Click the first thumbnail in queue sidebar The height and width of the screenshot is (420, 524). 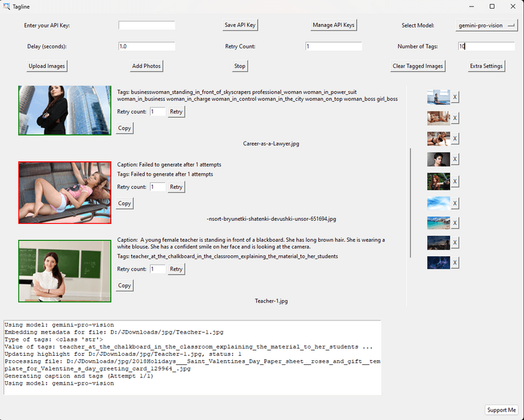(438, 98)
